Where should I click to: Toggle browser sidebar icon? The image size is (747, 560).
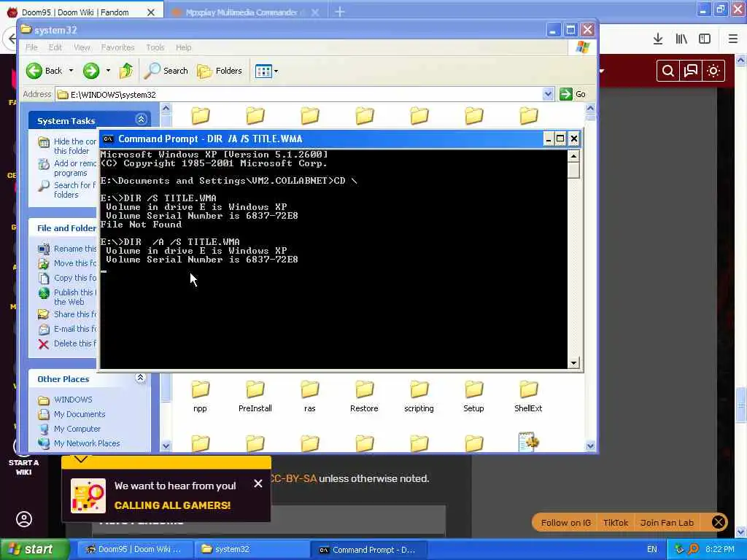(705, 39)
